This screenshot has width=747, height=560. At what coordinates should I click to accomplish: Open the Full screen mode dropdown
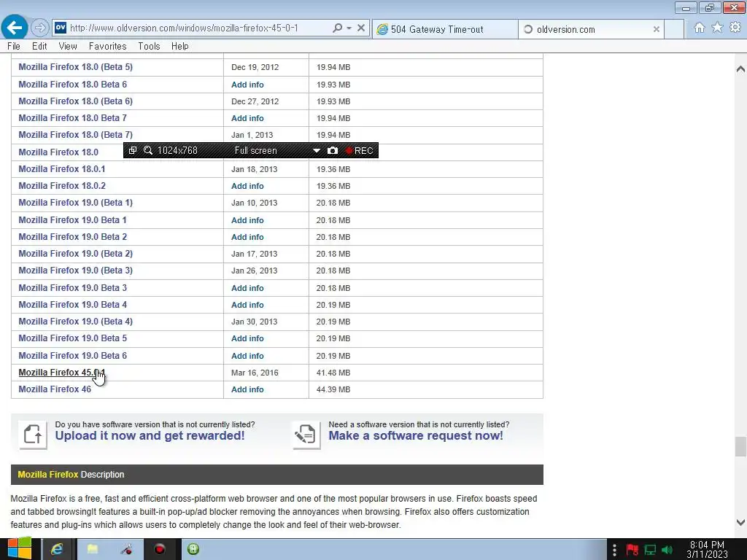317,150
